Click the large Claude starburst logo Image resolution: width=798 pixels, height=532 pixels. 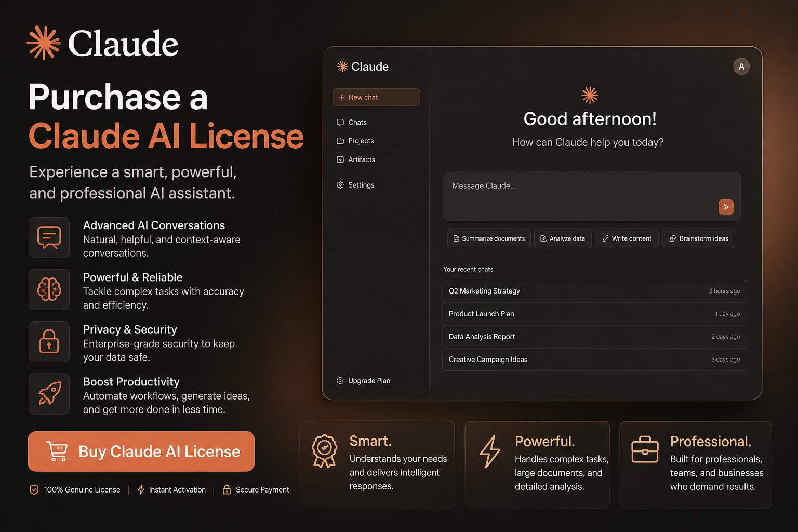[x=44, y=43]
